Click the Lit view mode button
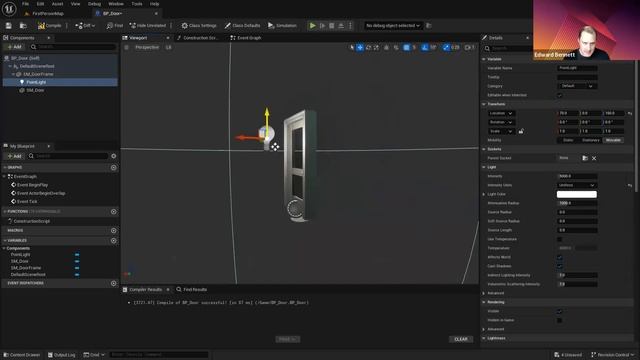640x360 pixels. pos(169,47)
